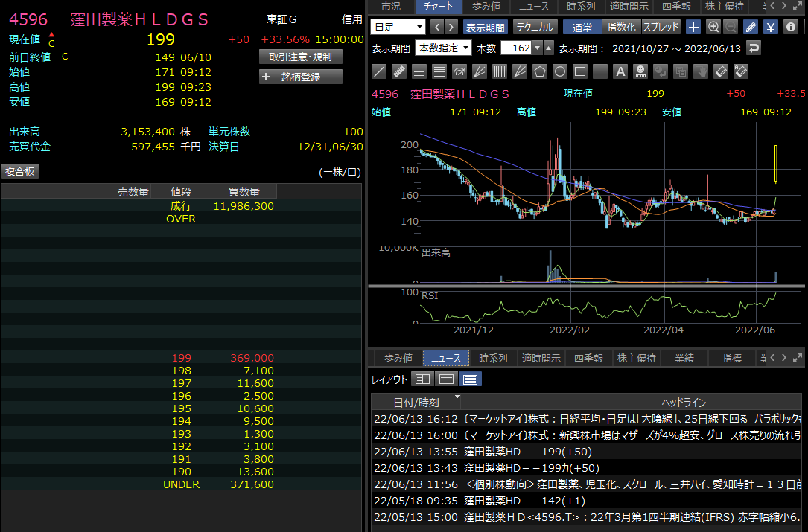The height and width of the screenshot is (532, 808).
Task: Click the yen currency icon
Action: [771, 28]
